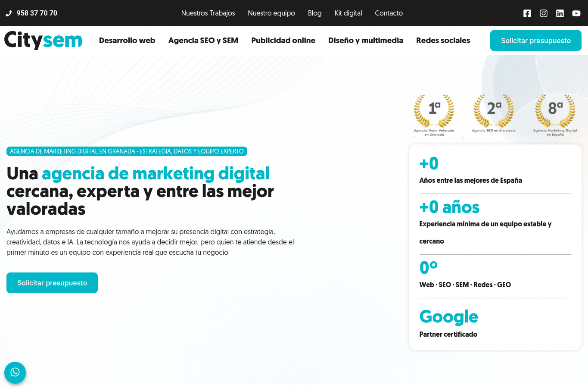Click the 8ª Agencia Marketing Digital badge

(x=555, y=115)
